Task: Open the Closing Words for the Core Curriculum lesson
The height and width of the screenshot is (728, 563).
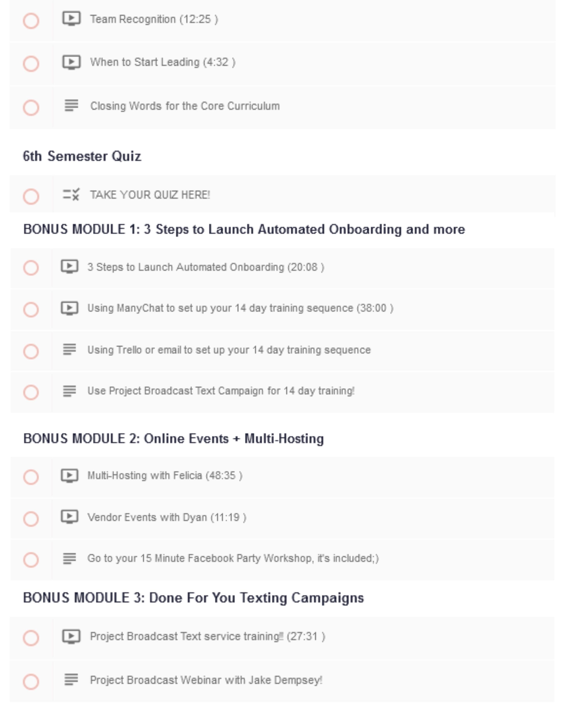Action: pos(185,106)
